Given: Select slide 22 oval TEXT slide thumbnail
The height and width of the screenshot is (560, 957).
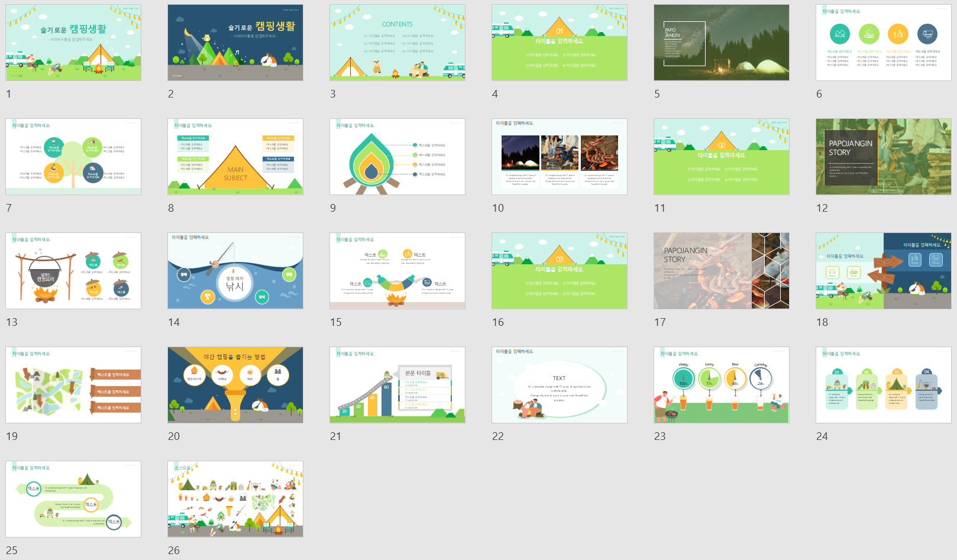Looking at the screenshot, I should 560,385.
